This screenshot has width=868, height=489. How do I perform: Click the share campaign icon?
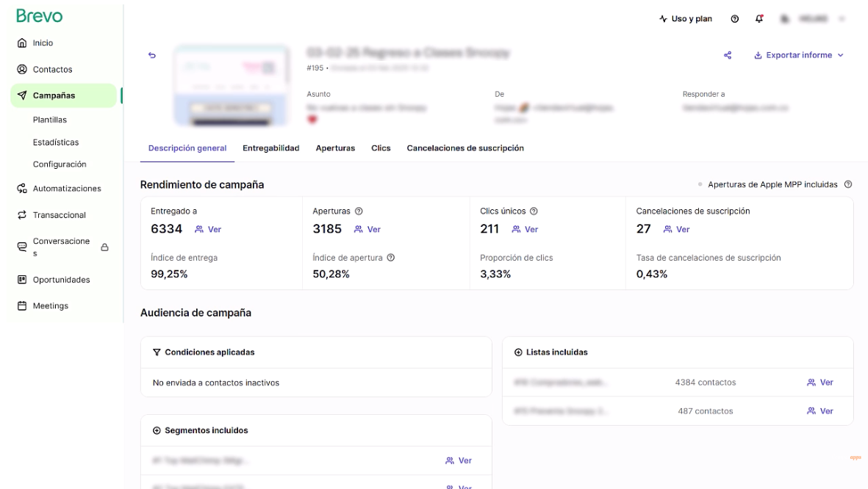(x=728, y=55)
